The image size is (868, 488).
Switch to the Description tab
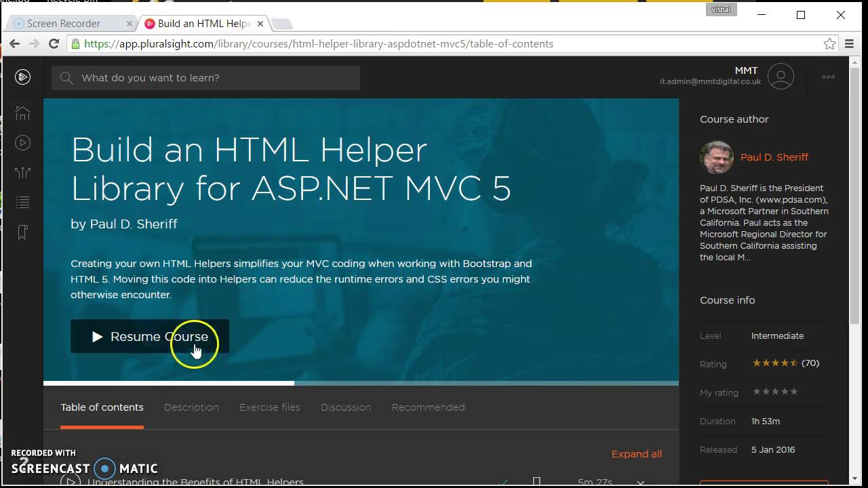[191, 407]
